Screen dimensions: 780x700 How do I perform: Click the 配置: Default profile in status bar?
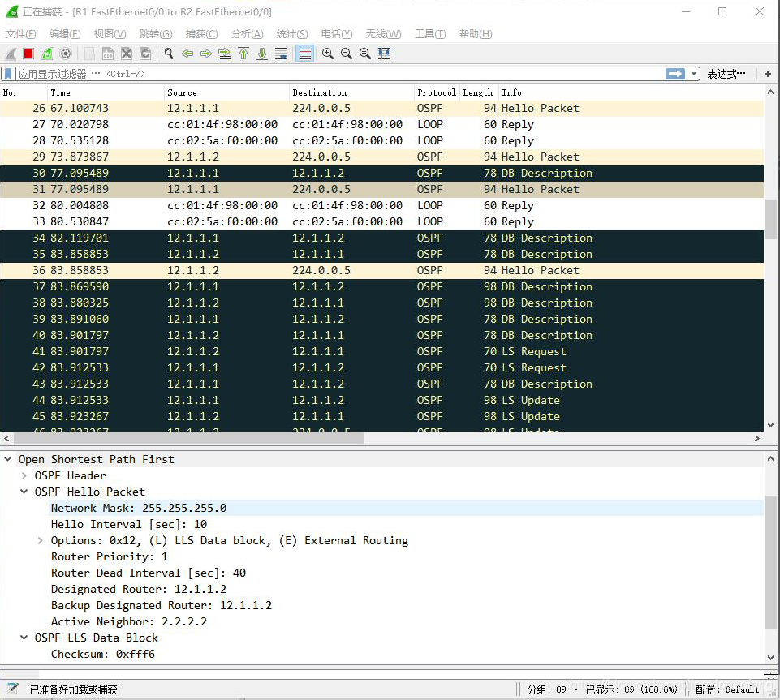coord(728,689)
